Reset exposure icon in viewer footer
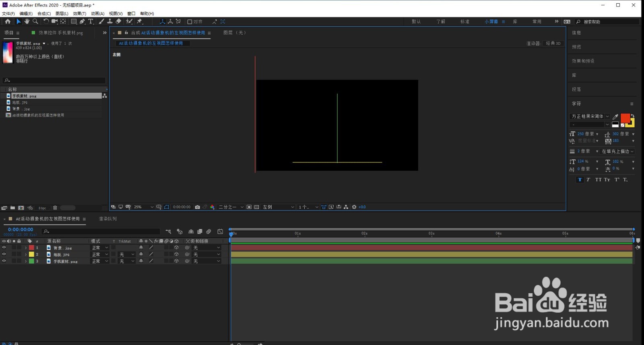Screen dimensions: 644x345 354,207
